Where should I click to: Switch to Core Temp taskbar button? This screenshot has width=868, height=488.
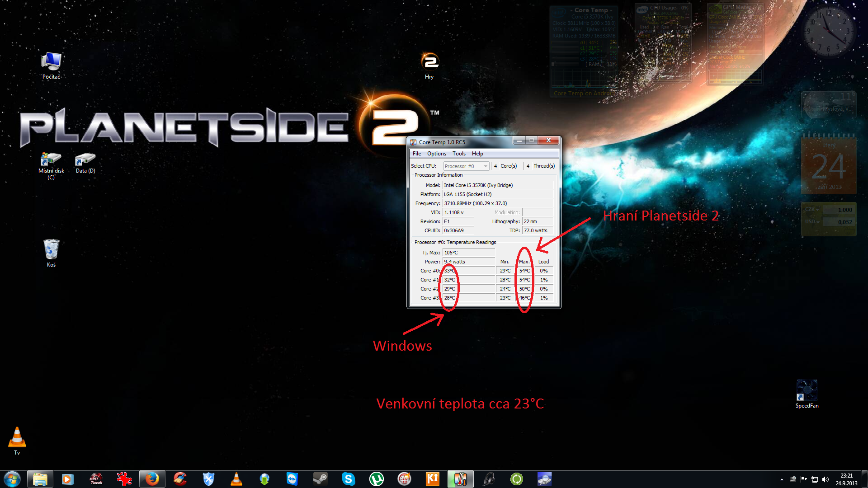click(461, 479)
